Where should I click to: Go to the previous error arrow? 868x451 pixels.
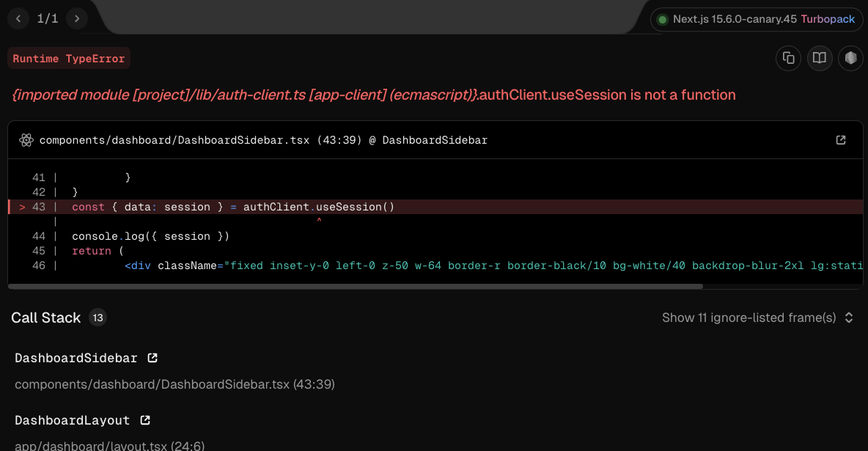tap(18, 18)
